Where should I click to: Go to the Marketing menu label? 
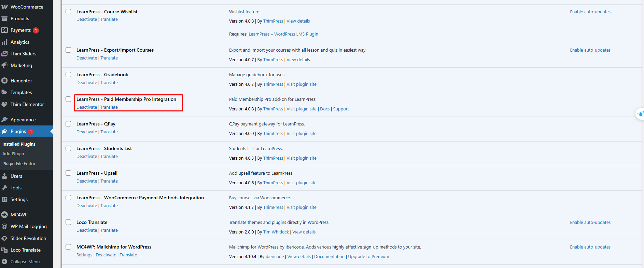[21, 65]
